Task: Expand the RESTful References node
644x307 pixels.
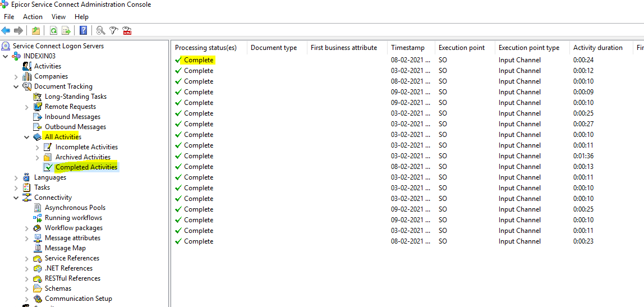Action: 27,278
